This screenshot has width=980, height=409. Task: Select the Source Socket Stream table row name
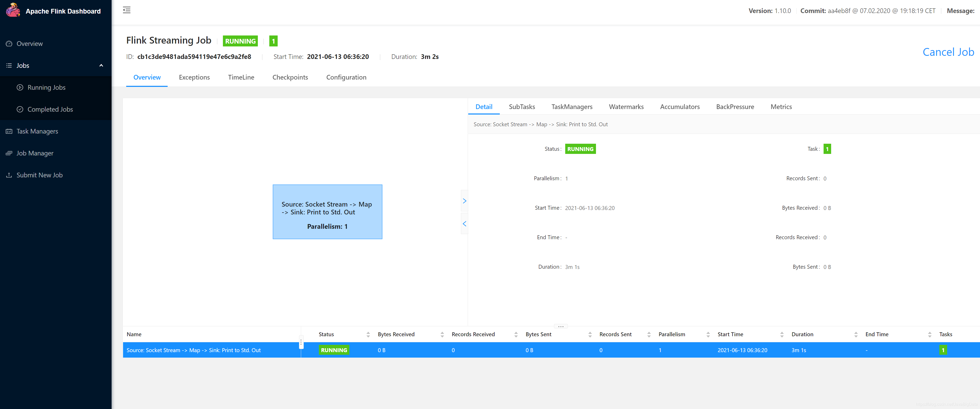click(x=193, y=350)
